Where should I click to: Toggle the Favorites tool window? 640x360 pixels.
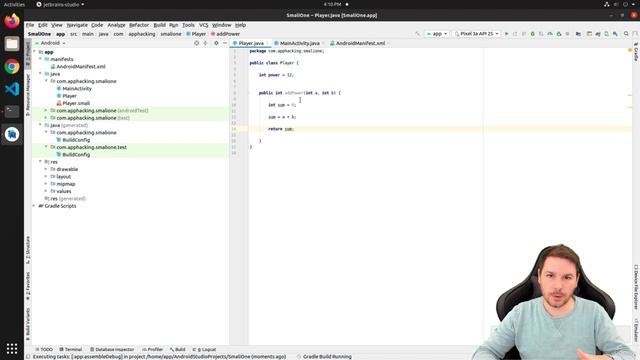(28, 286)
